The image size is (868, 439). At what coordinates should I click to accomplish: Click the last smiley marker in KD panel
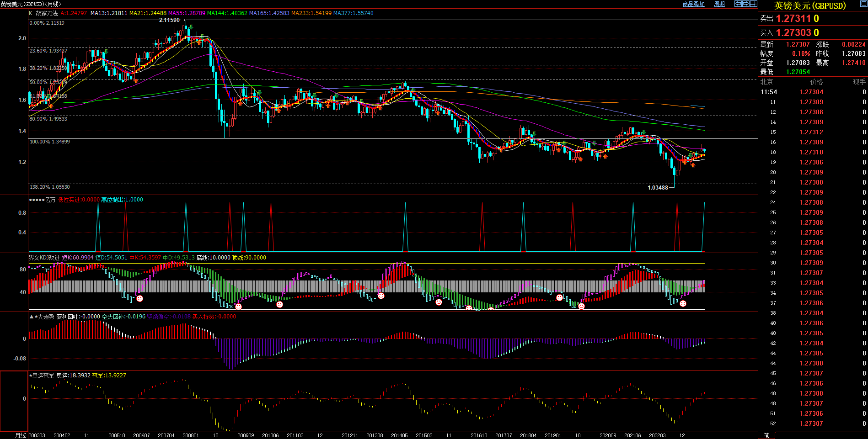(683, 303)
